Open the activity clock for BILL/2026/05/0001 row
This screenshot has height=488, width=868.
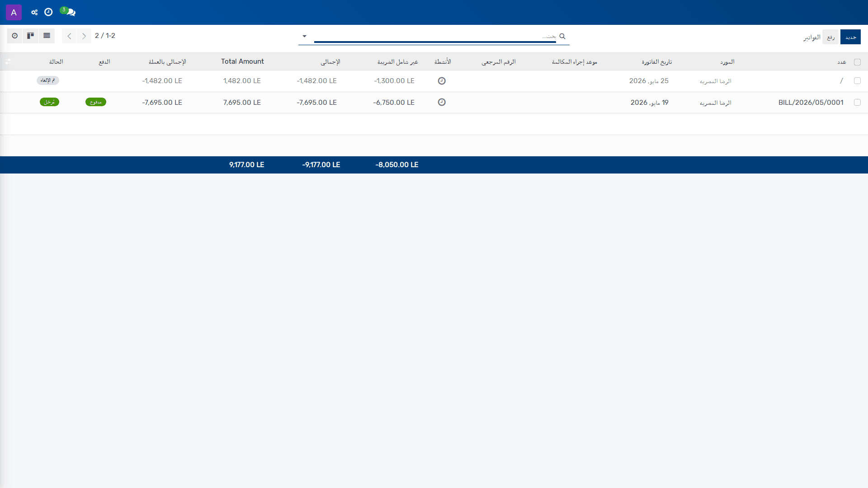(x=442, y=103)
